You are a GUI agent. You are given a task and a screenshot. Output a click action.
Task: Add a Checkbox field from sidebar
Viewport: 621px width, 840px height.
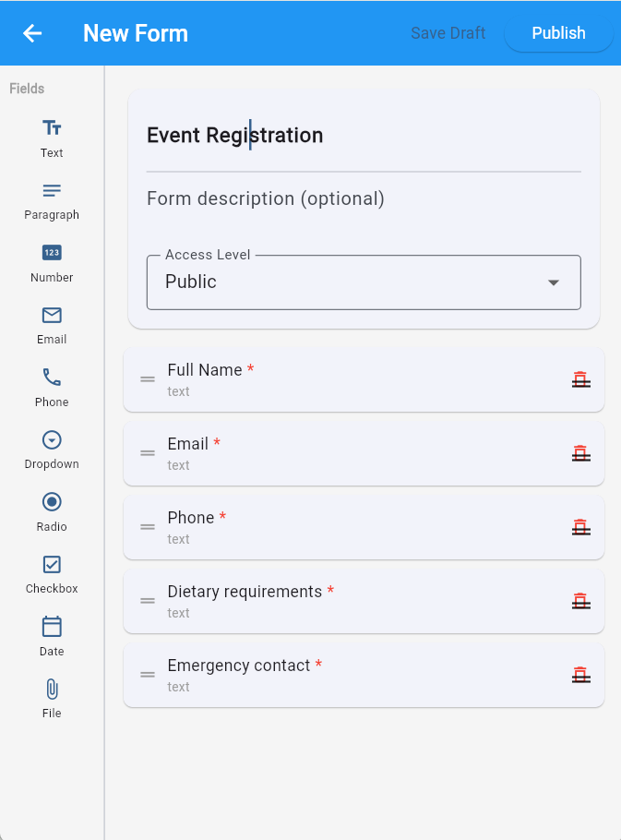52,575
